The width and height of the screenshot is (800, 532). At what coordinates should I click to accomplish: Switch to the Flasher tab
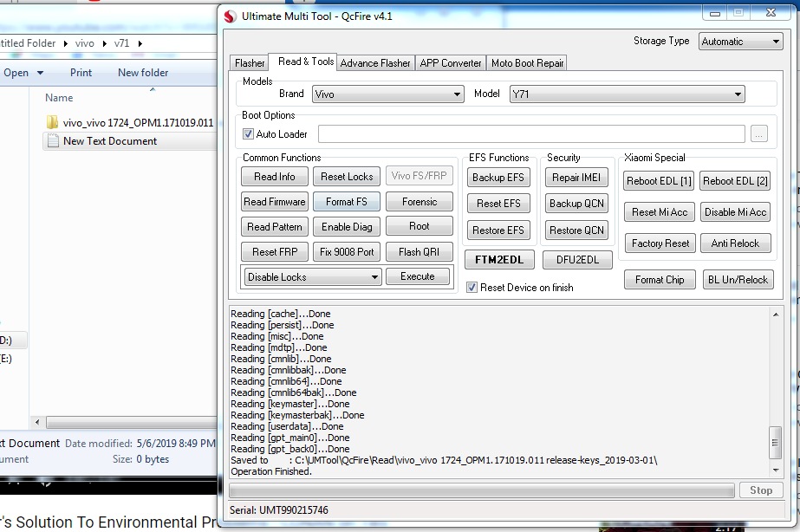pos(250,62)
